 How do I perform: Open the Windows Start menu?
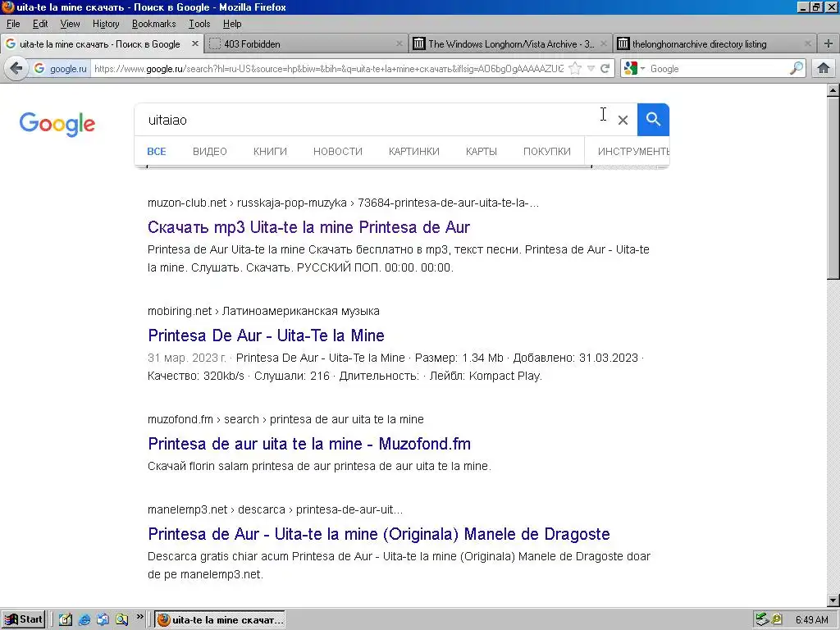23,619
